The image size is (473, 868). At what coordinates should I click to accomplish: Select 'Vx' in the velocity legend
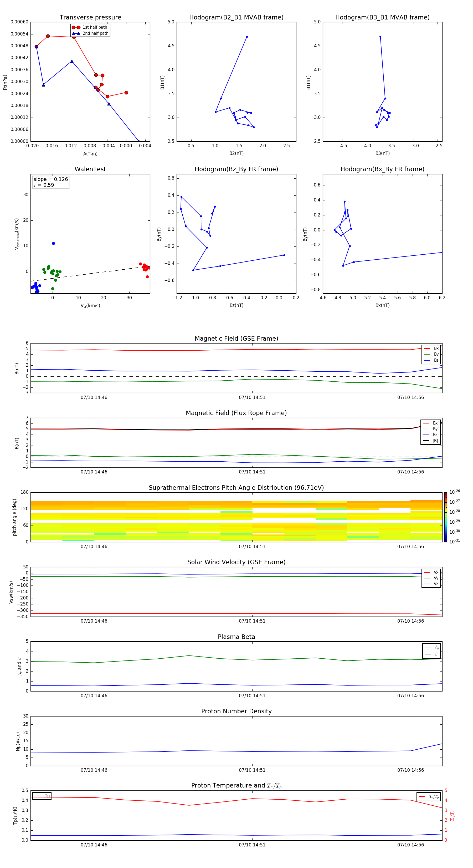click(431, 572)
